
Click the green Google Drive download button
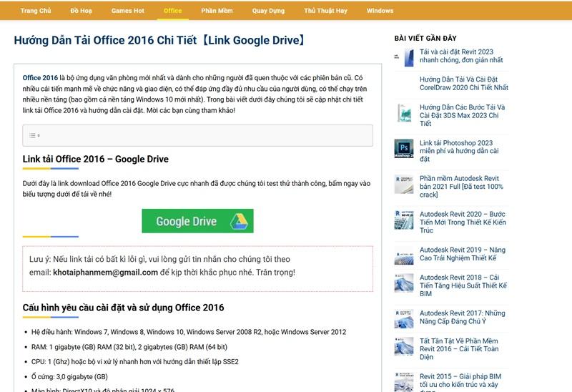point(197,221)
